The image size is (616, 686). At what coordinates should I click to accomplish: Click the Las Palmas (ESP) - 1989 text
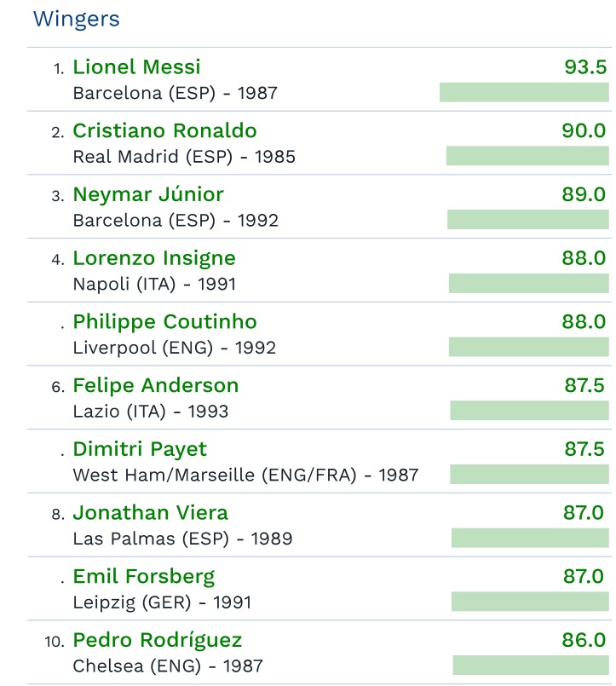pyautogui.click(x=182, y=539)
